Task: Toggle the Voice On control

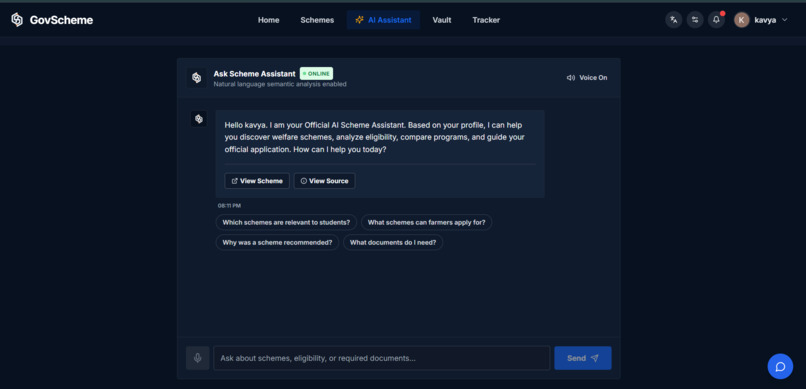Action: click(587, 78)
